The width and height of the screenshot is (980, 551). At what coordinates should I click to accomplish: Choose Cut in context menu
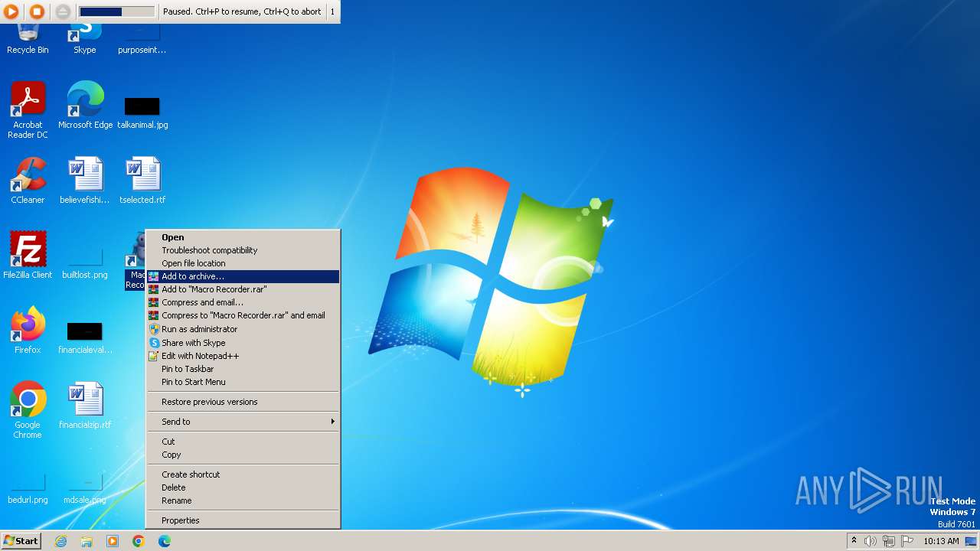243,442
